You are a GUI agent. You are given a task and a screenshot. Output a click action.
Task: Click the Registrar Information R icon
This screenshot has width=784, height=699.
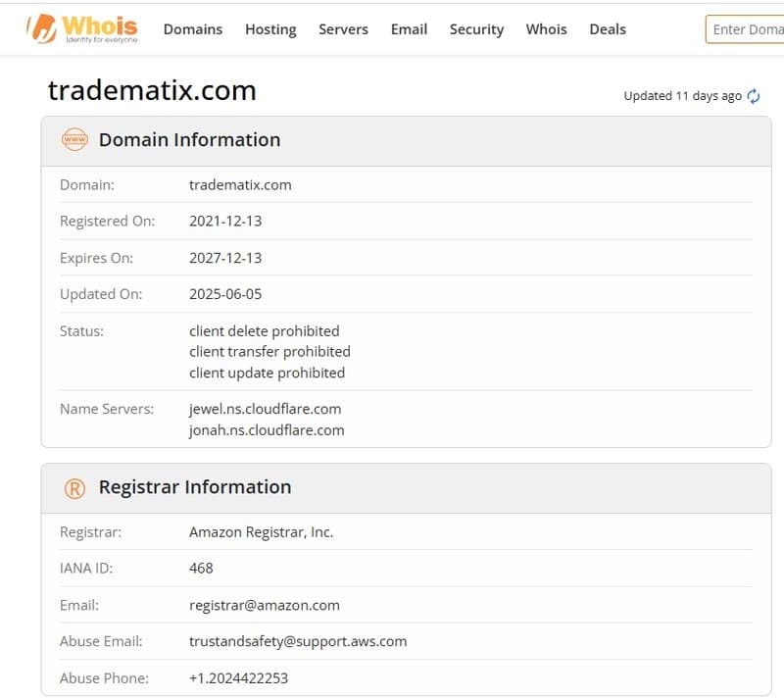point(74,488)
